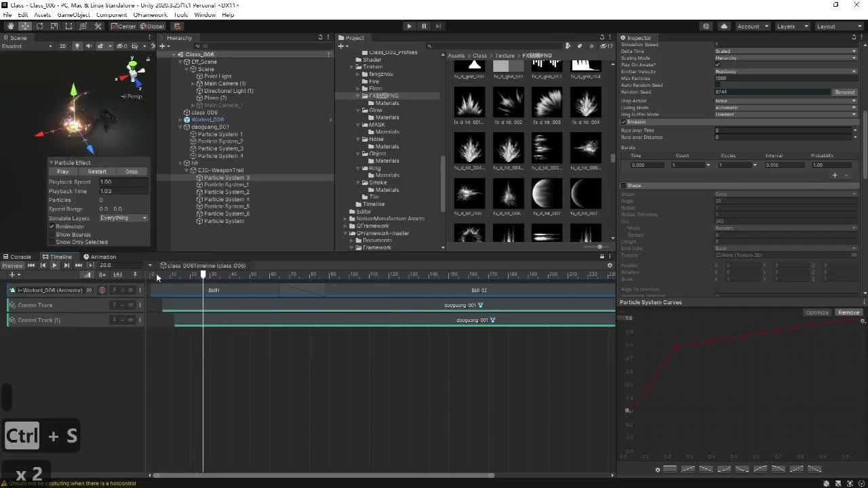The image size is (868, 488).
Task: Open the GameObject menu
Action: tap(73, 15)
